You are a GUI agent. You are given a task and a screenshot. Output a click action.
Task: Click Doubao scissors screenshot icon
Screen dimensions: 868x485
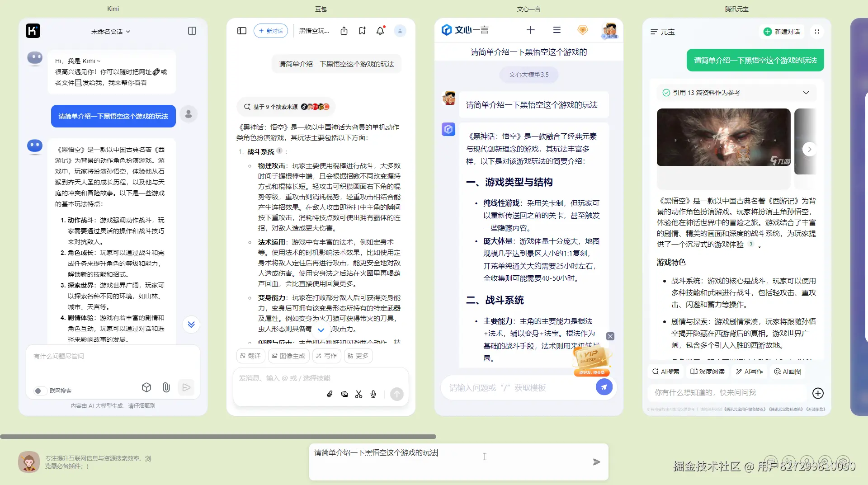[359, 394]
